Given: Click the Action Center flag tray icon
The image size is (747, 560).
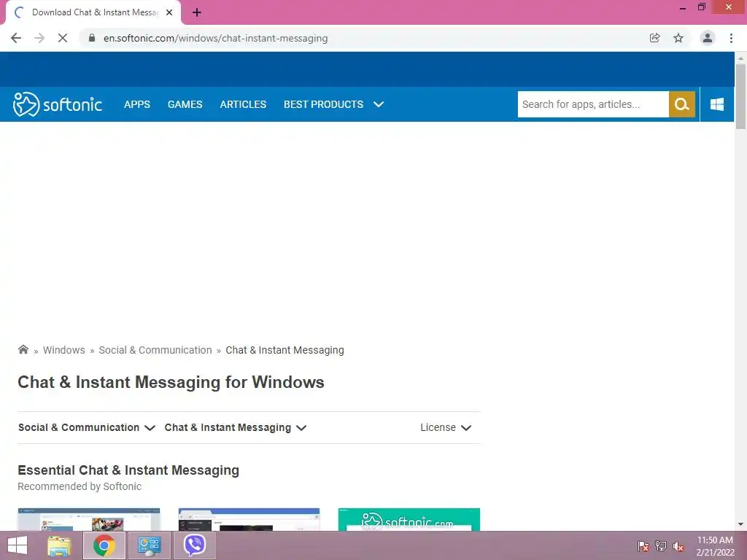Looking at the screenshot, I should 643,546.
